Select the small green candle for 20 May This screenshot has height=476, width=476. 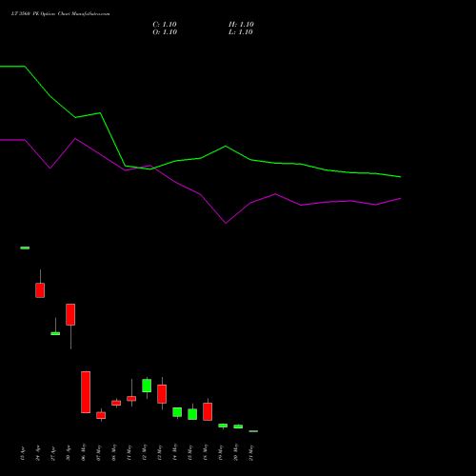(x=238, y=426)
